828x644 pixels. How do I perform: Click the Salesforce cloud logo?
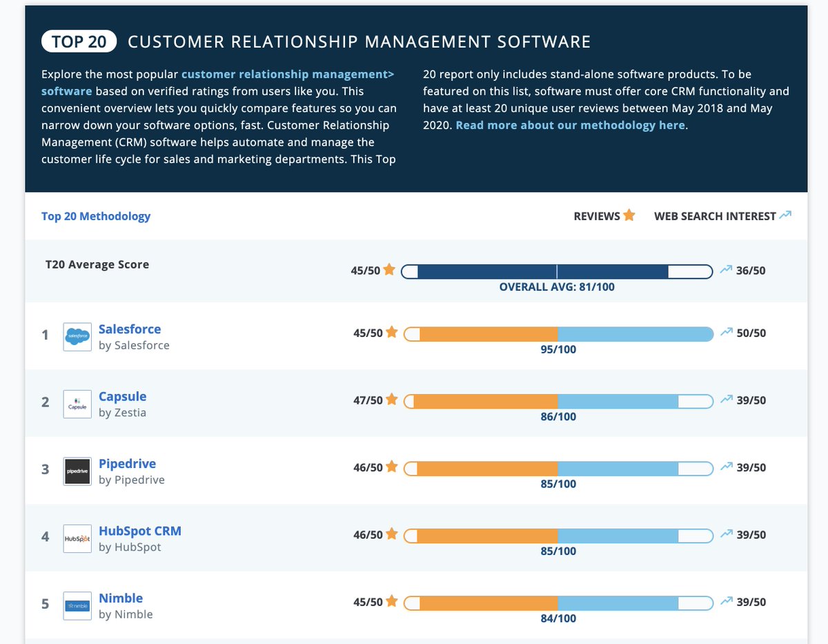coord(77,336)
